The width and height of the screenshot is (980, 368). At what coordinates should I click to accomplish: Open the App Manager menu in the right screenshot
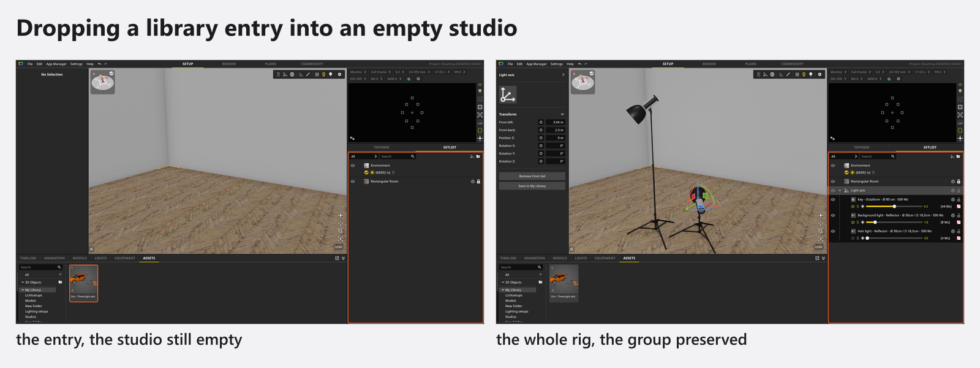point(536,64)
